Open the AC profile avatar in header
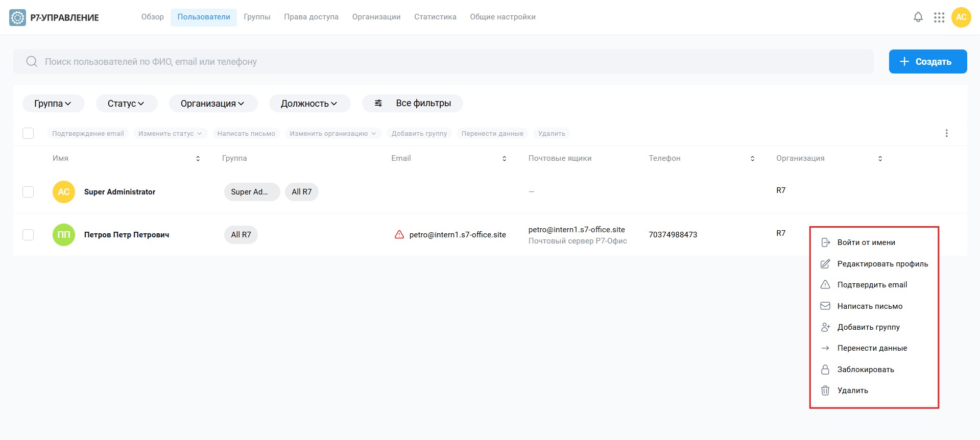Image resolution: width=980 pixels, height=440 pixels. coord(961,17)
